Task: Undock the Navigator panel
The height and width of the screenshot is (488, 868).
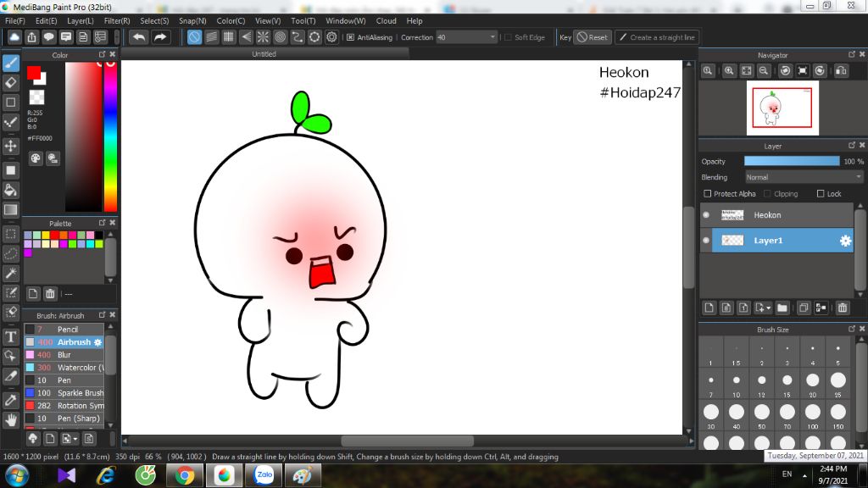Action: (851, 54)
